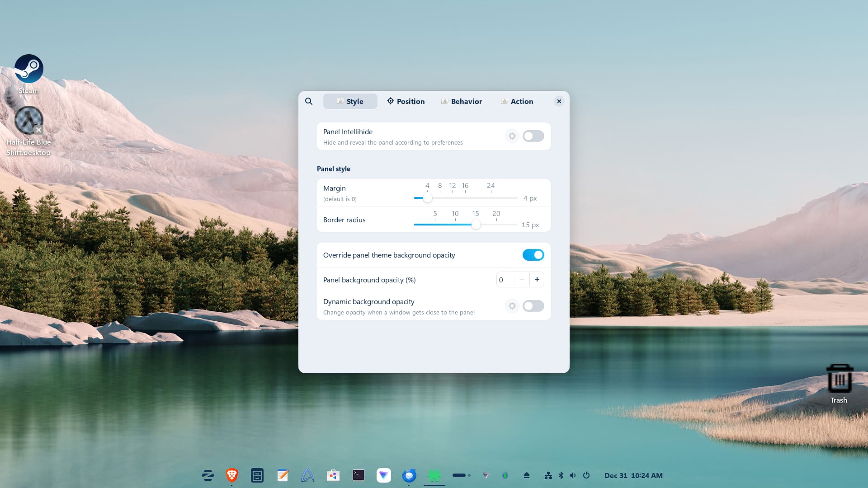Open Panel Intellihide gear settings
Screen dimensions: 868x488
coord(512,136)
